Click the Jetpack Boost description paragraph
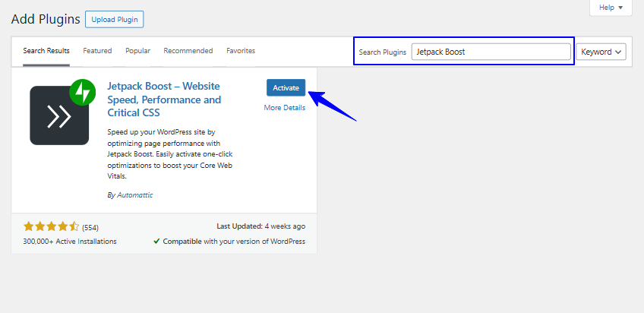The image size is (644, 313). pos(170,154)
